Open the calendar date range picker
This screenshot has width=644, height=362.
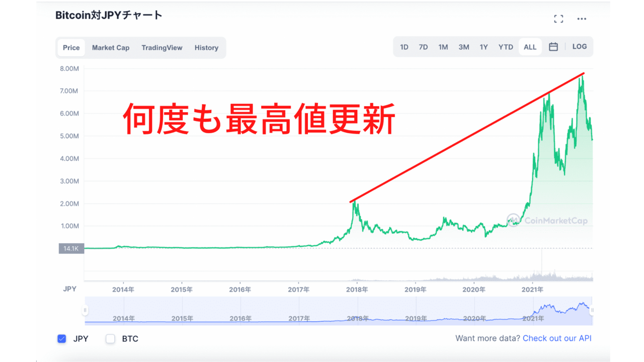[553, 47]
